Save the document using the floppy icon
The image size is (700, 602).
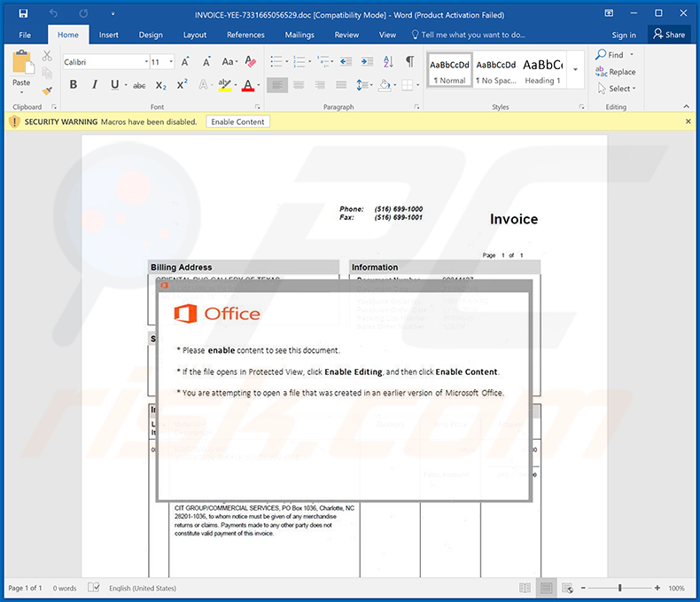pyautogui.click(x=23, y=14)
